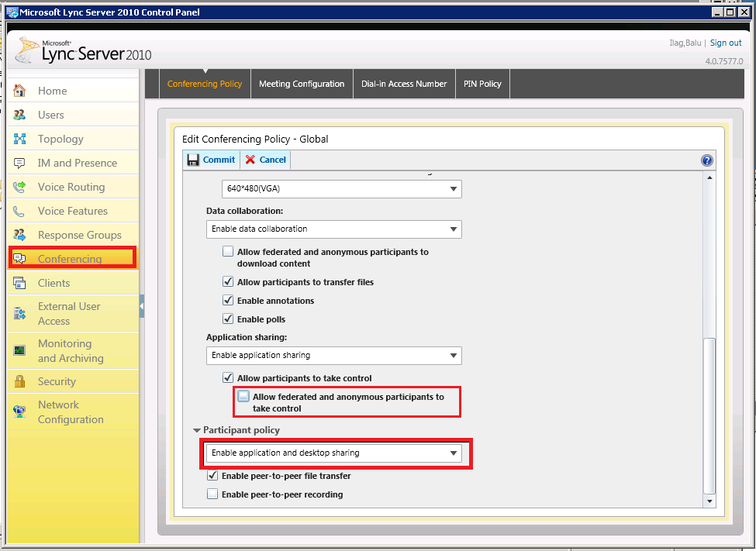The width and height of the screenshot is (756, 551).
Task: Click the version number 4.0.7577.0
Action: (724, 61)
